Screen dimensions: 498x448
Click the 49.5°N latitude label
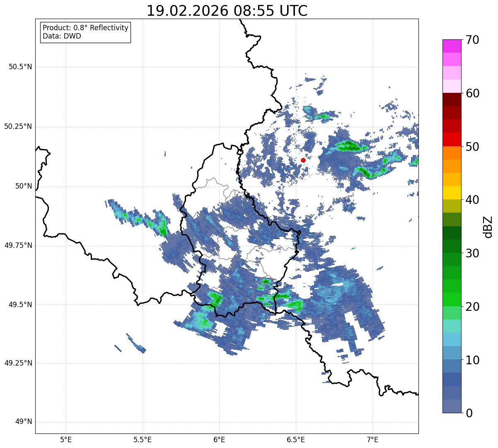(20, 305)
